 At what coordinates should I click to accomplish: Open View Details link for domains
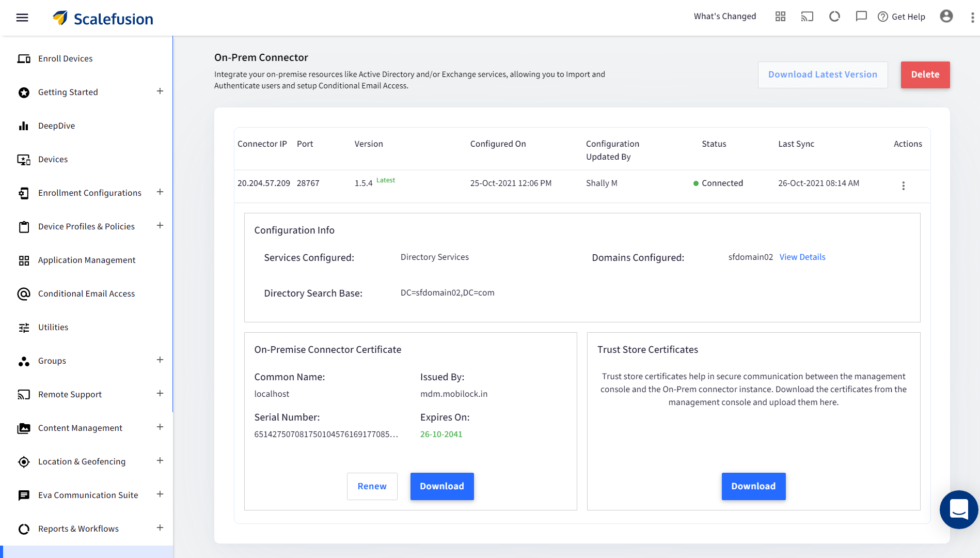coord(802,257)
